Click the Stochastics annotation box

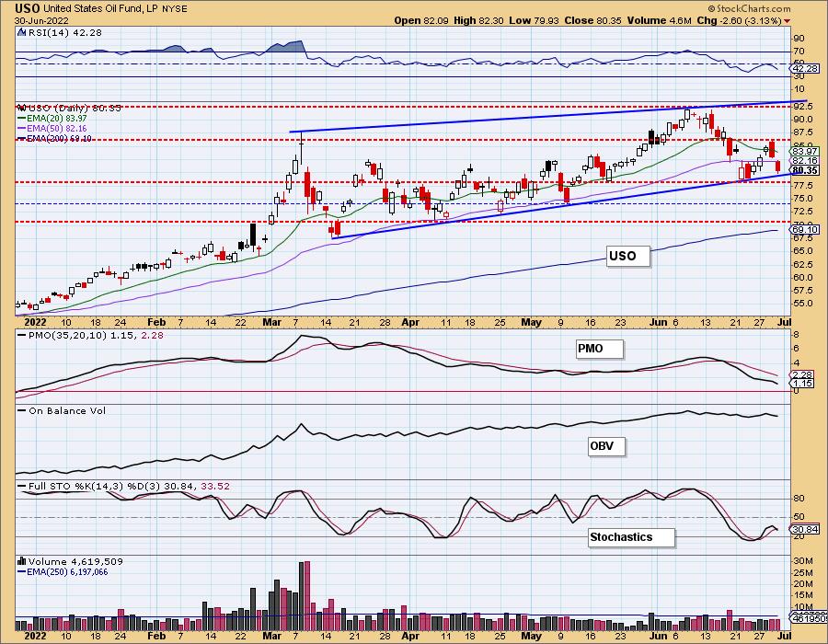pos(631,537)
